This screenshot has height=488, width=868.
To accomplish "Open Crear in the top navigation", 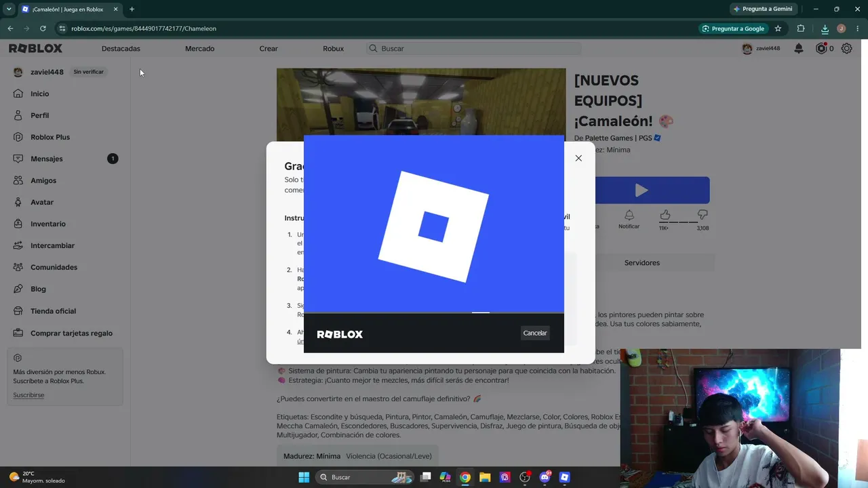I will click(269, 49).
